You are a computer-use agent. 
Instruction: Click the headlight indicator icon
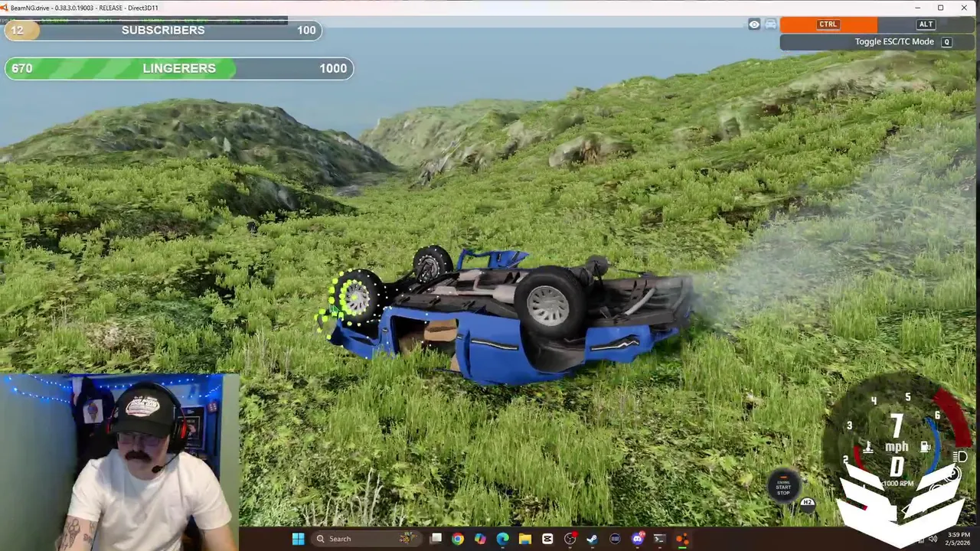click(961, 457)
